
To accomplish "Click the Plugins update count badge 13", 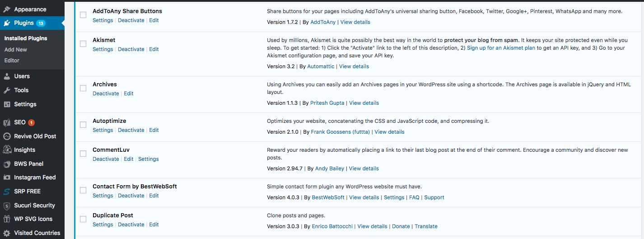I will point(41,23).
